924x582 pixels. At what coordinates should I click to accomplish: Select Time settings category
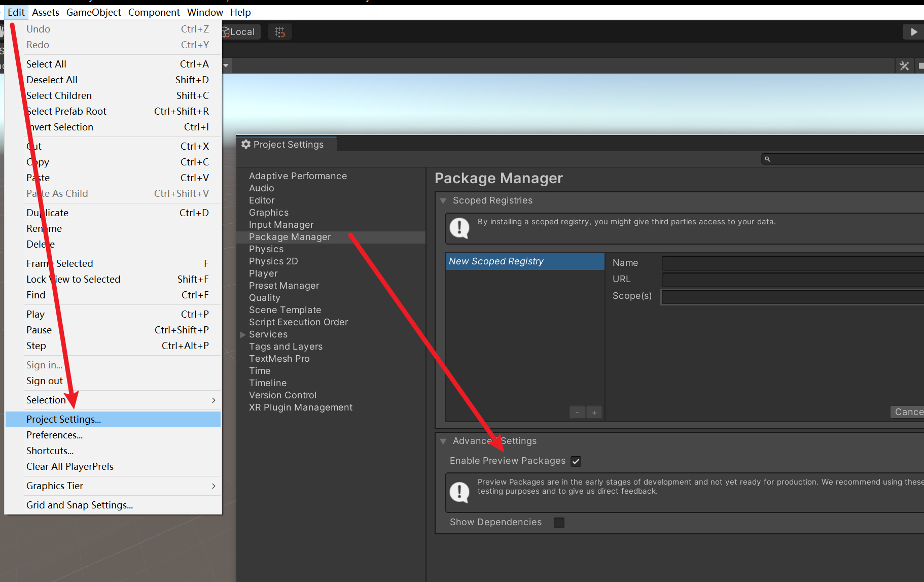(331, 371)
